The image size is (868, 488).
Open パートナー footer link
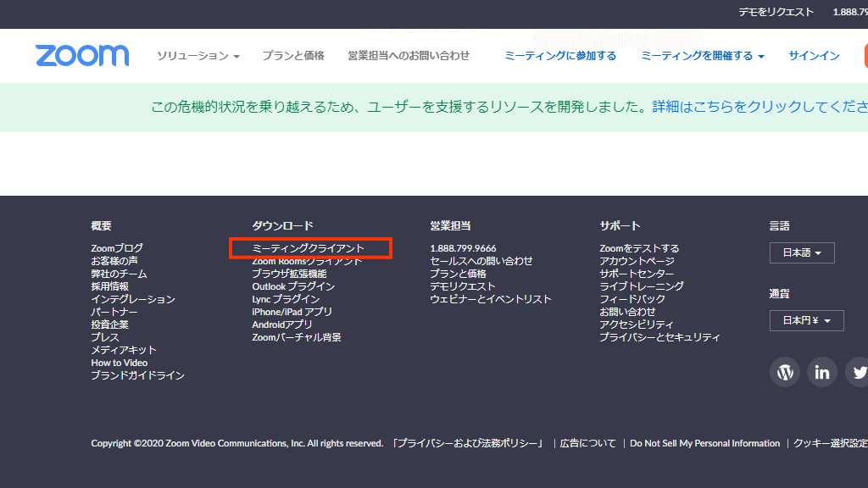114,312
